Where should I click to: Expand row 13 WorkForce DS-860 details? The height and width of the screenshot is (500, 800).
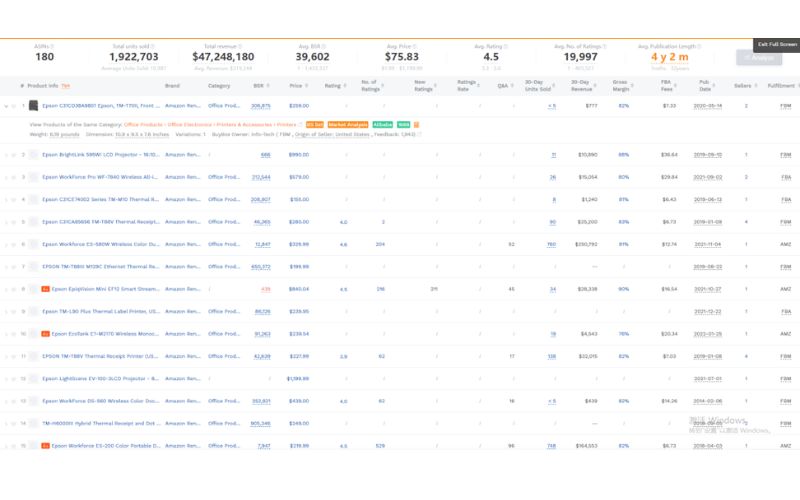pyautogui.click(x=6, y=402)
